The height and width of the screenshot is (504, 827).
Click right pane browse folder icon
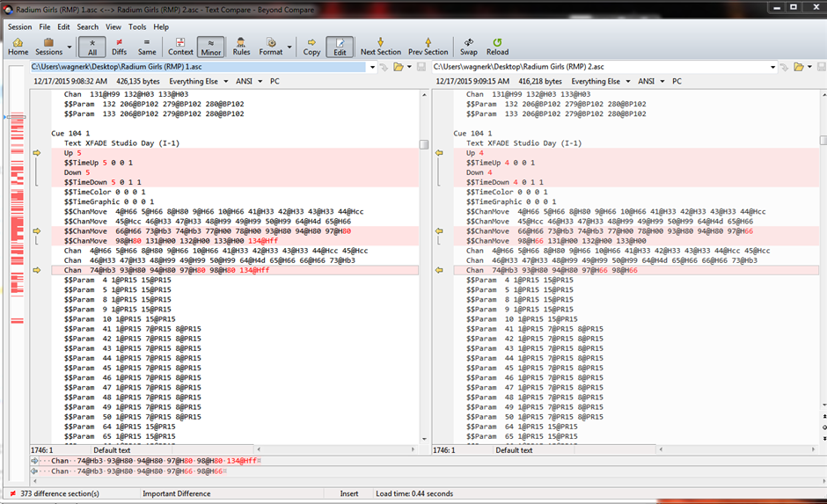[799, 67]
